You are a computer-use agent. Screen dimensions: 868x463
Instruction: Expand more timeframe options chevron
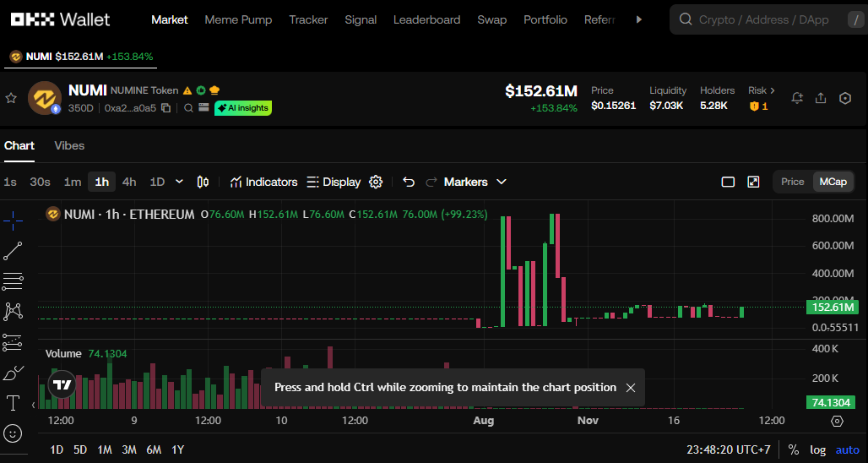coord(179,182)
